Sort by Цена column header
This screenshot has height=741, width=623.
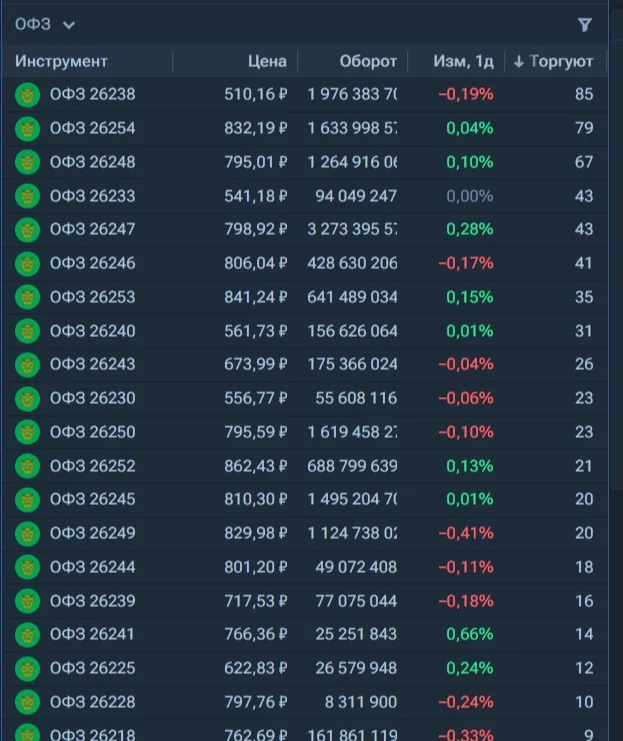(x=267, y=61)
